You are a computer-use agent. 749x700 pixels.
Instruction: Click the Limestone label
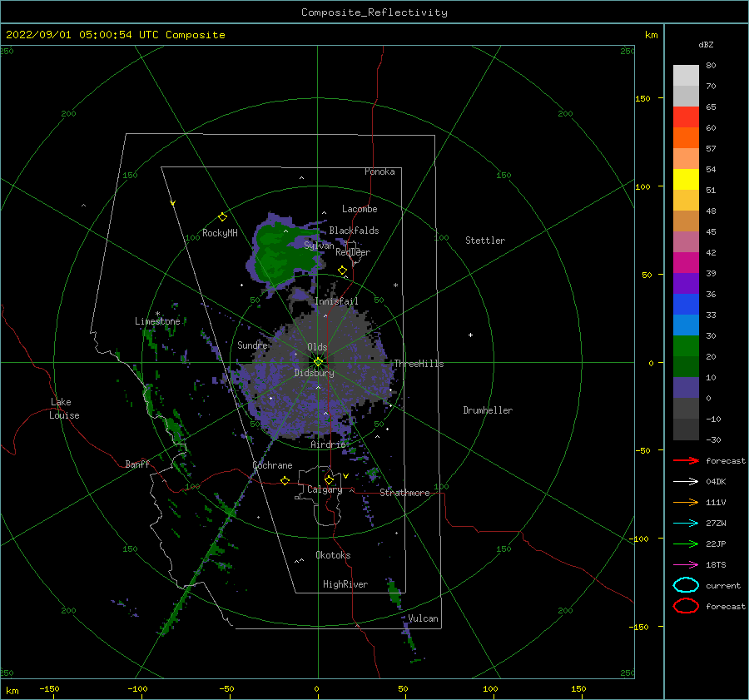tap(157, 321)
